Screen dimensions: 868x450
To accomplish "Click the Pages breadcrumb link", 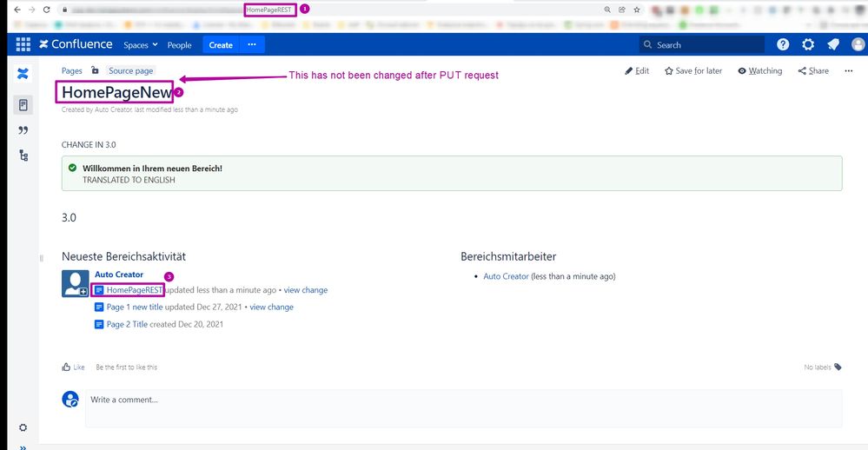I will pos(72,71).
